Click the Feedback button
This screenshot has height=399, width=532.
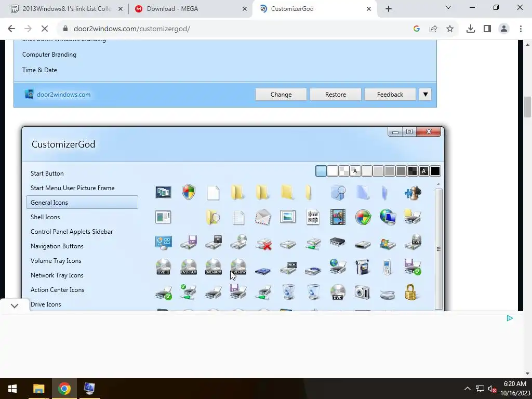[x=390, y=95]
